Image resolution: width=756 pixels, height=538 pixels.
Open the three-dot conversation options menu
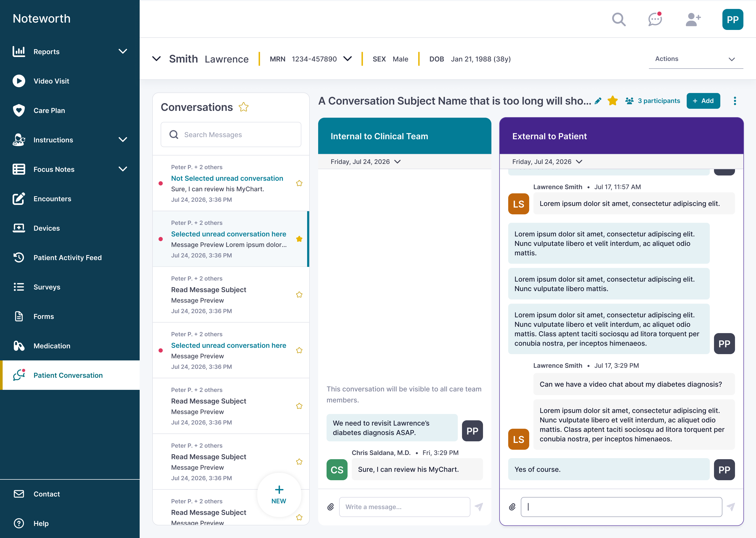pyautogui.click(x=735, y=101)
